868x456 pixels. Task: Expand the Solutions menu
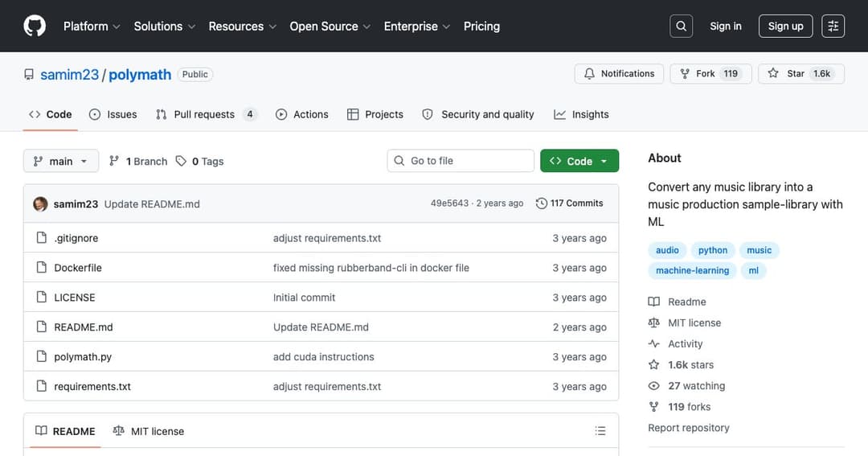click(165, 26)
